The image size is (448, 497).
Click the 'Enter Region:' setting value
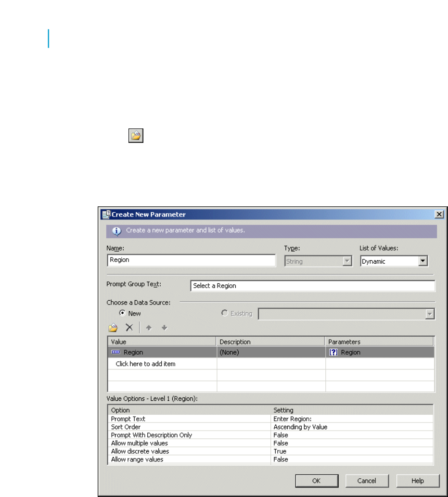coord(292,419)
